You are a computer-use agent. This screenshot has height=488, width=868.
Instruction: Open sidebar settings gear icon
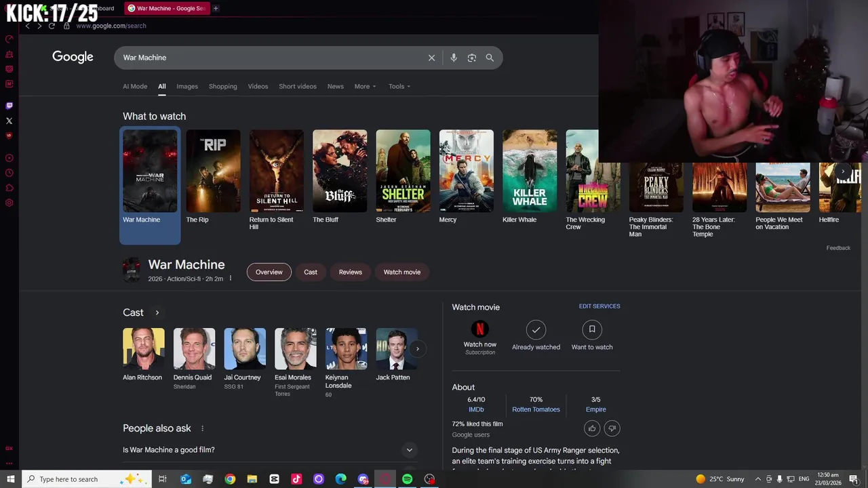(9, 203)
